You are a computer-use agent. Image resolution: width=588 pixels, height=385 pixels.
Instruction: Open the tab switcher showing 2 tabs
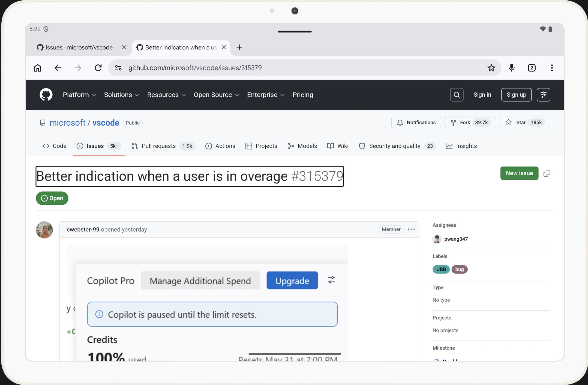coord(532,68)
